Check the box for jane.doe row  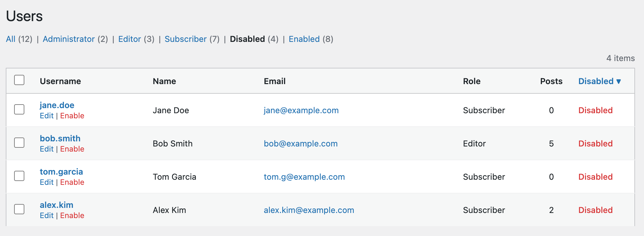19,109
